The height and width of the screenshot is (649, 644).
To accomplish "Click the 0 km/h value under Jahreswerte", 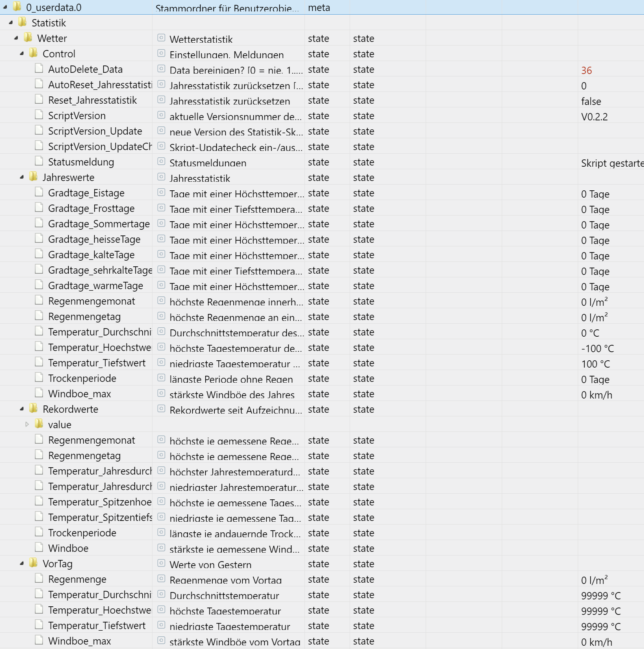I will [x=596, y=395].
